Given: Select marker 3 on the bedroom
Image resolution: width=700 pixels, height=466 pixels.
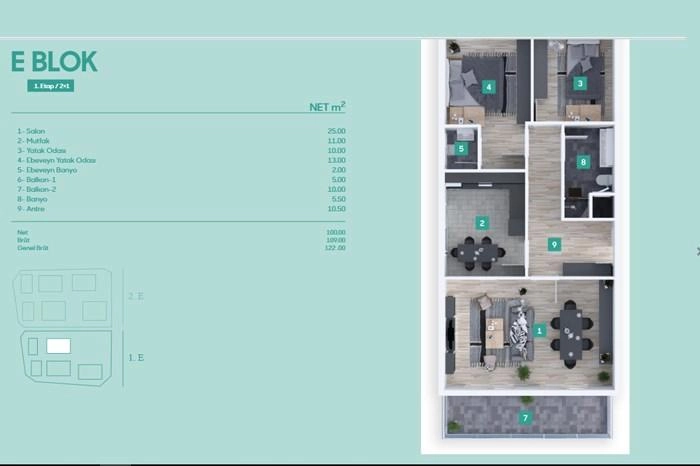Looking at the screenshot, I should [x=580, y=83].
